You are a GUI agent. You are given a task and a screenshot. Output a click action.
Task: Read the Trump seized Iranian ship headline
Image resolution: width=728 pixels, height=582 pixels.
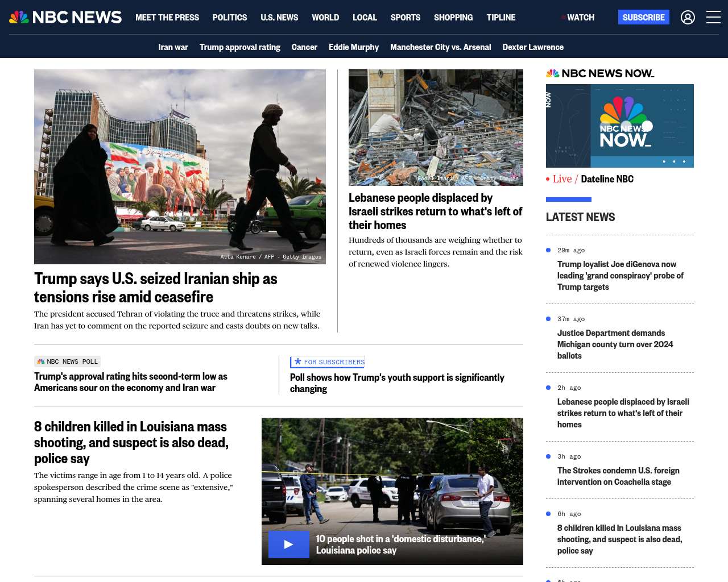pos(155,288)
